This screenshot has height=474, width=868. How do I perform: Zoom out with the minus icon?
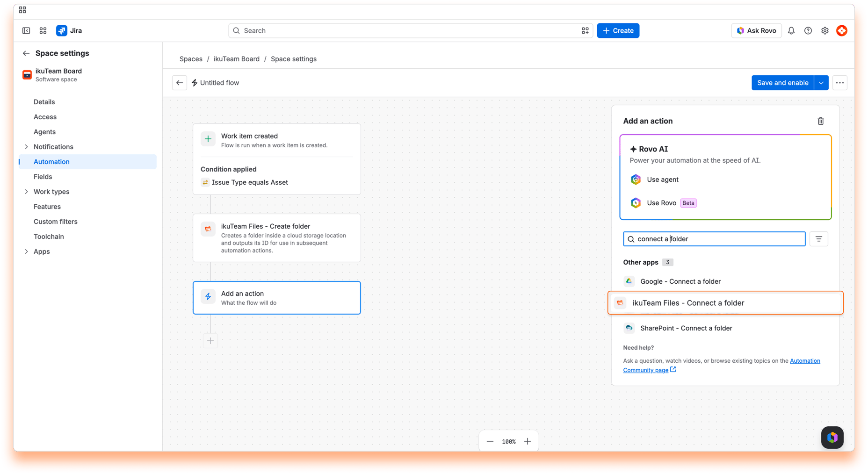pyautogui.click(x=490, y=441)
